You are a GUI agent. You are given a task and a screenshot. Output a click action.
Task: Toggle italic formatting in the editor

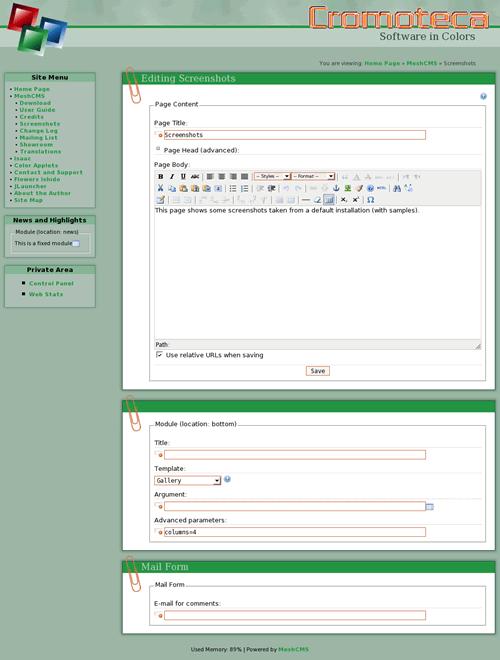[172, 176]
